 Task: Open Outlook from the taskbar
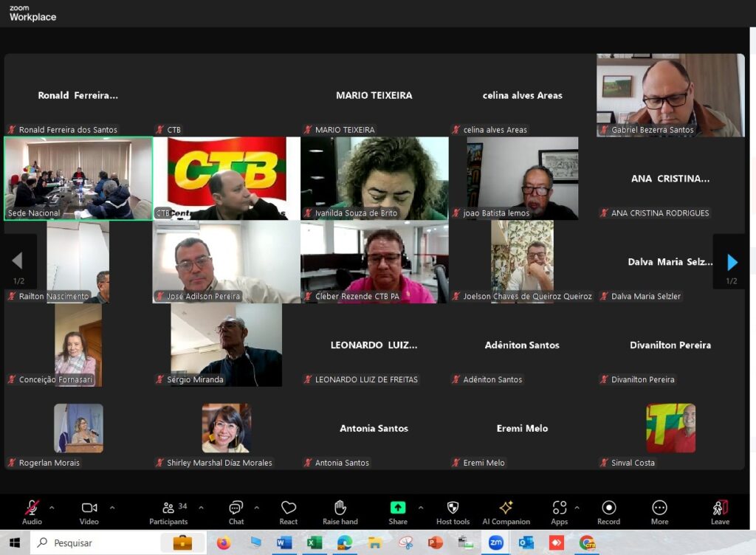pos(526,543)
